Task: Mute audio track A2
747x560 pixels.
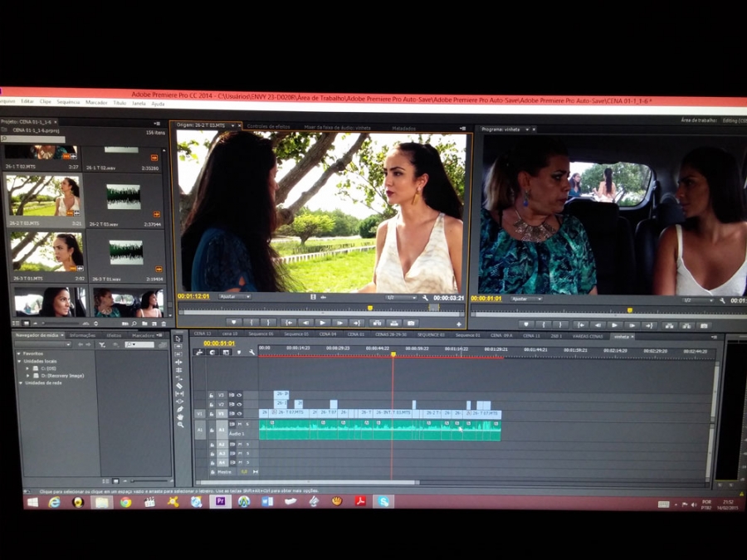Action: coord(240,445)
